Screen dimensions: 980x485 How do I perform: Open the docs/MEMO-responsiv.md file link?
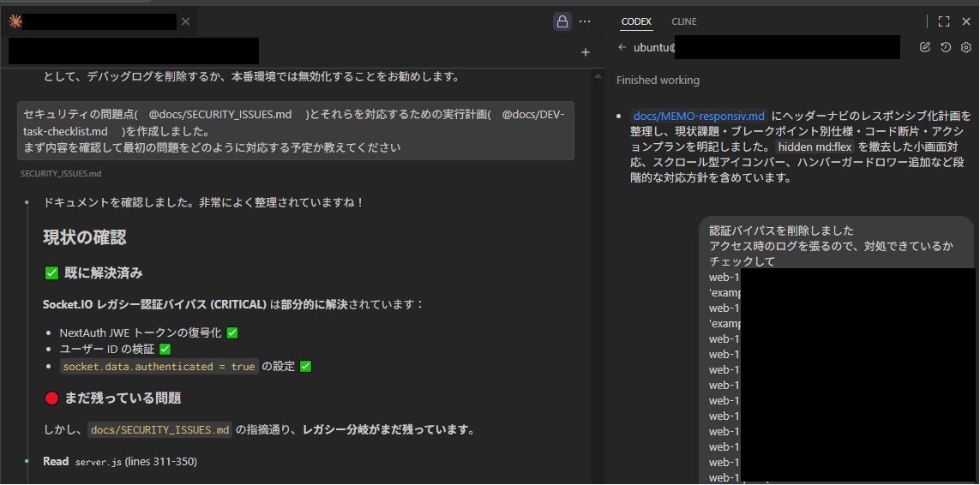click(x=698, y=116)
